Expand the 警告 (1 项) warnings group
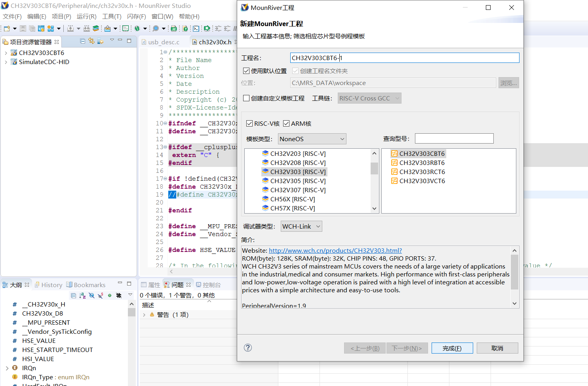 point(144,315)
